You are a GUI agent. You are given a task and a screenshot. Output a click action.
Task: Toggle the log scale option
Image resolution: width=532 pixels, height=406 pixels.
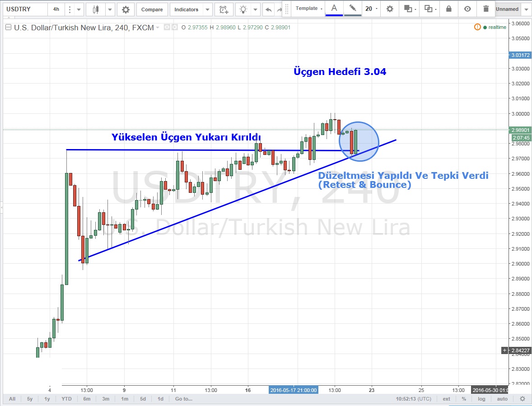pos(482,399)
